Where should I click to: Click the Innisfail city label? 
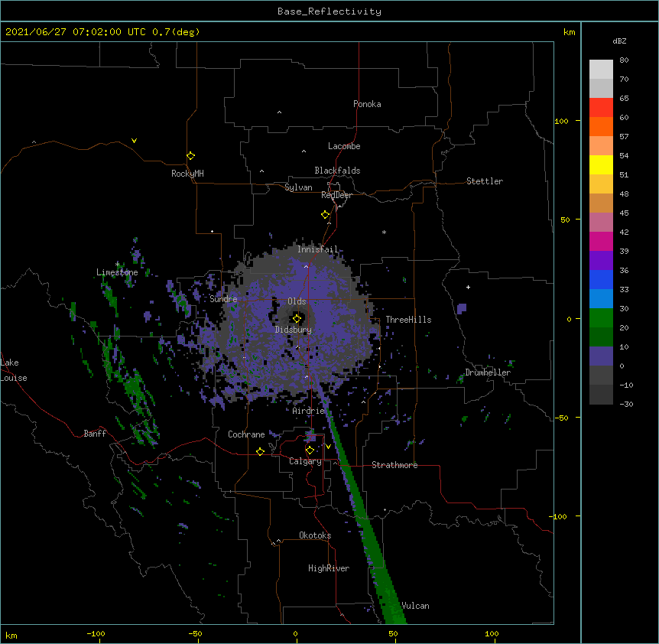point(318,249)
